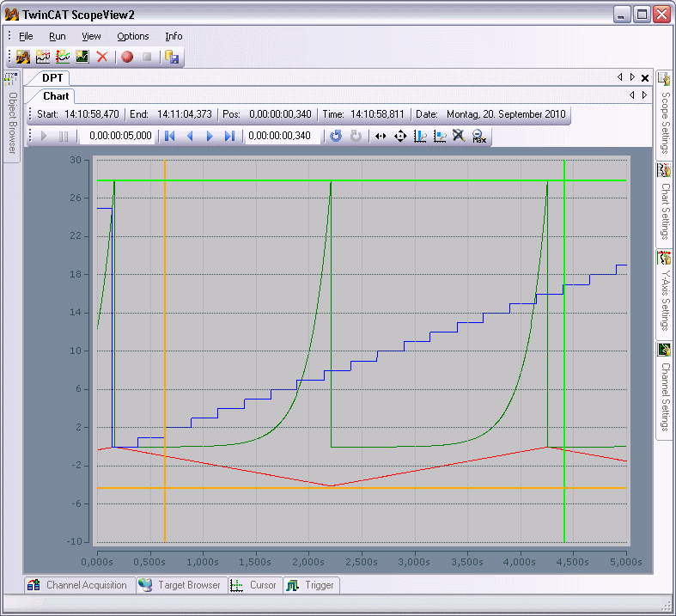Click the second chart icon in the top toolbar
The height and width of the screenshot is (616, 676).
tap(43, 57)
